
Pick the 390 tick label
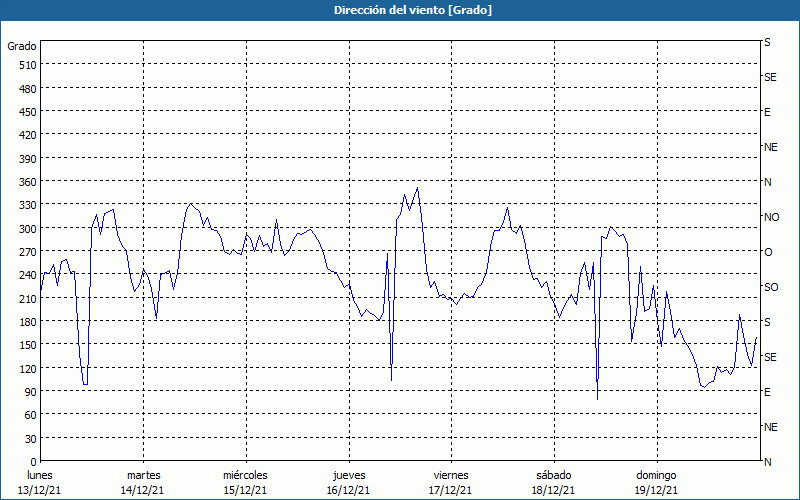click(28, 159)
